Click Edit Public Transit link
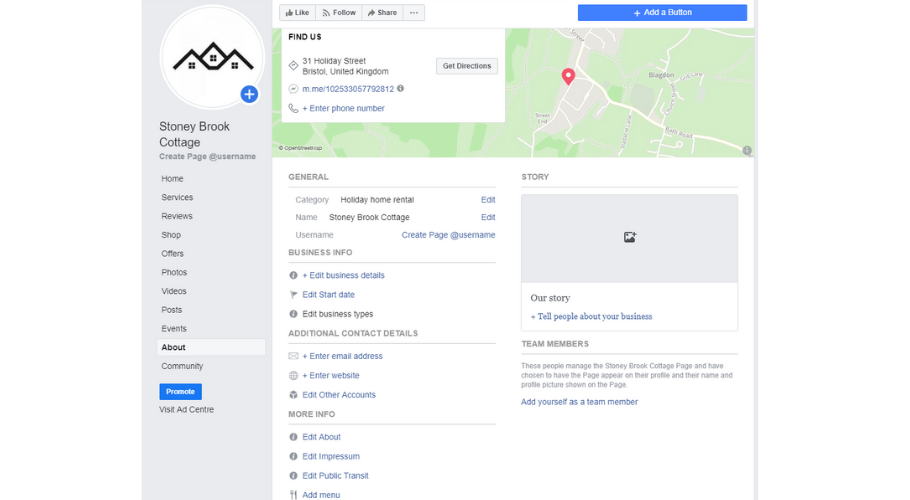Viewport: 910px width, 500px height. (335, 476)
